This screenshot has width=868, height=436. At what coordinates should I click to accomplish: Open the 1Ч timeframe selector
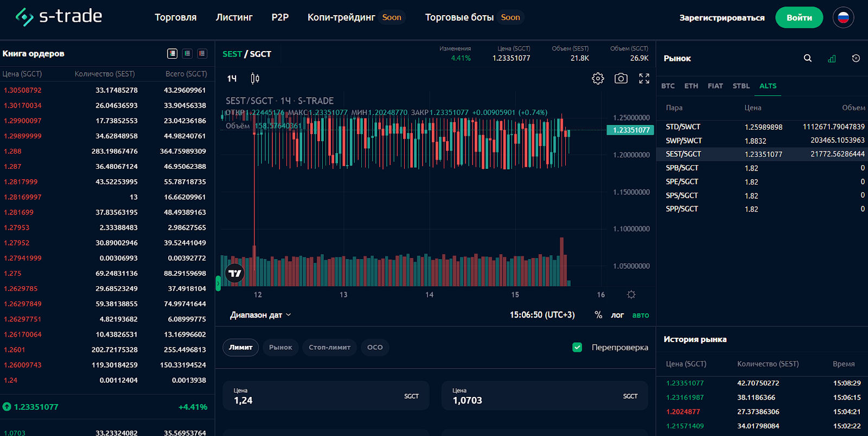[232, 79]
